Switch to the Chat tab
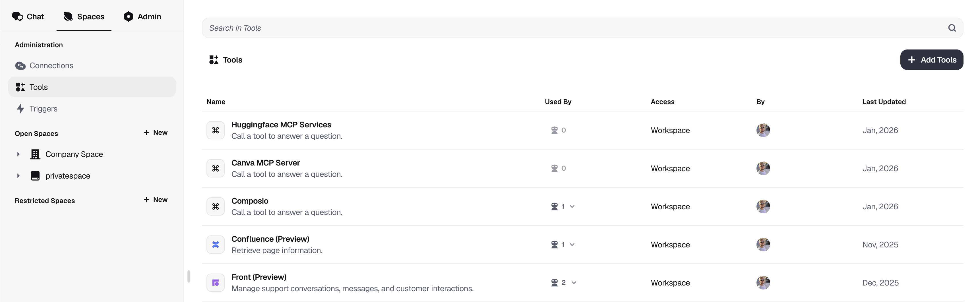Viewport: 980px width, 302px height. pyautogui.click(x=28, y=16)
